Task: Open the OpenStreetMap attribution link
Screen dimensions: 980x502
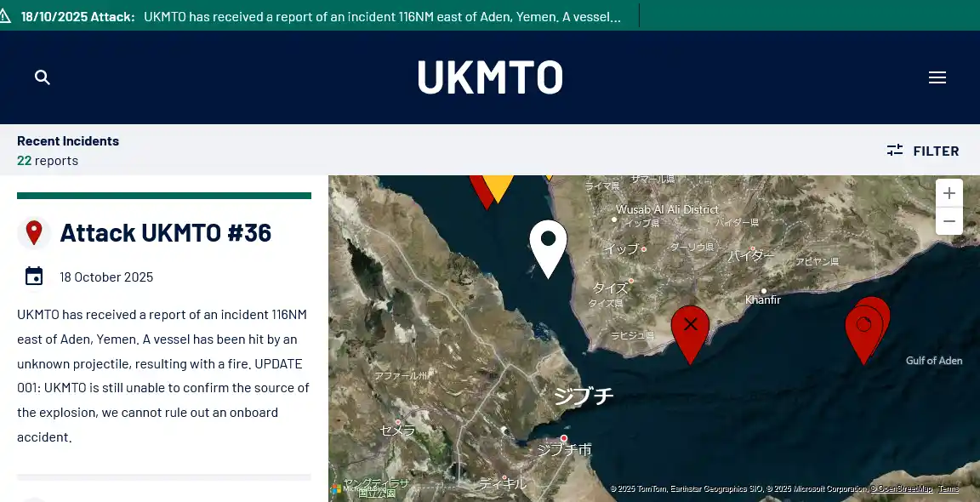Action: click(x=901, y=488)
